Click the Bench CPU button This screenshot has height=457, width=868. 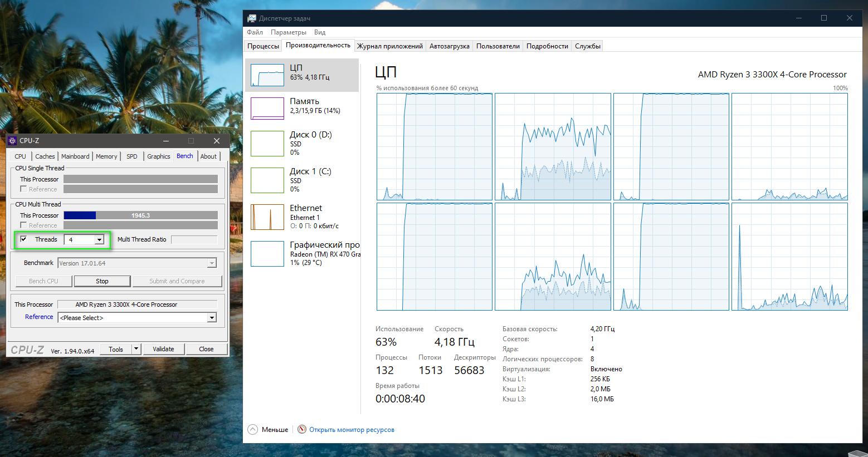43,281
